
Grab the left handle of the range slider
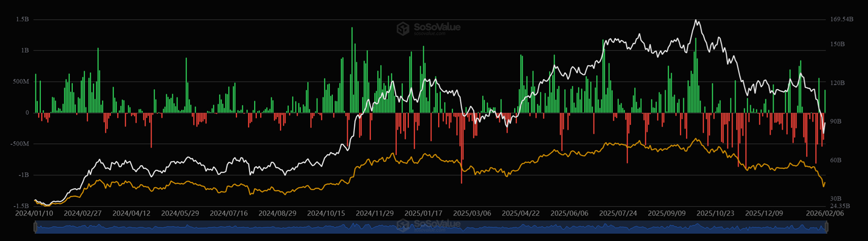35,227
